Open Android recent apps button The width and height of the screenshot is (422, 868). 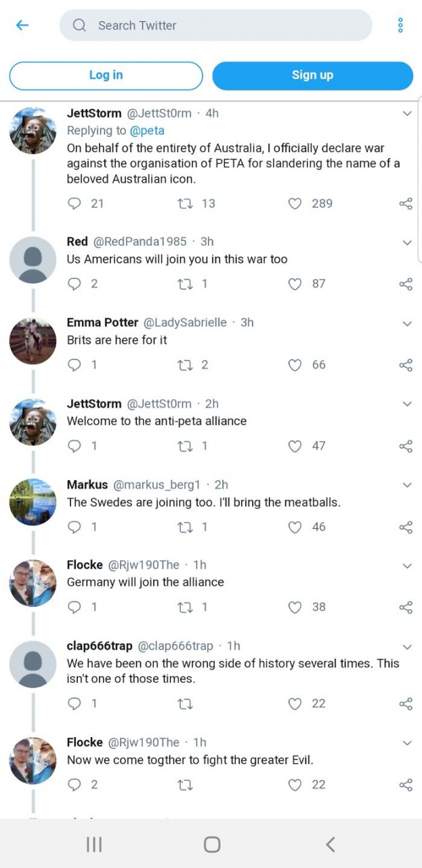pyautogui.click(x=94, y=844)
